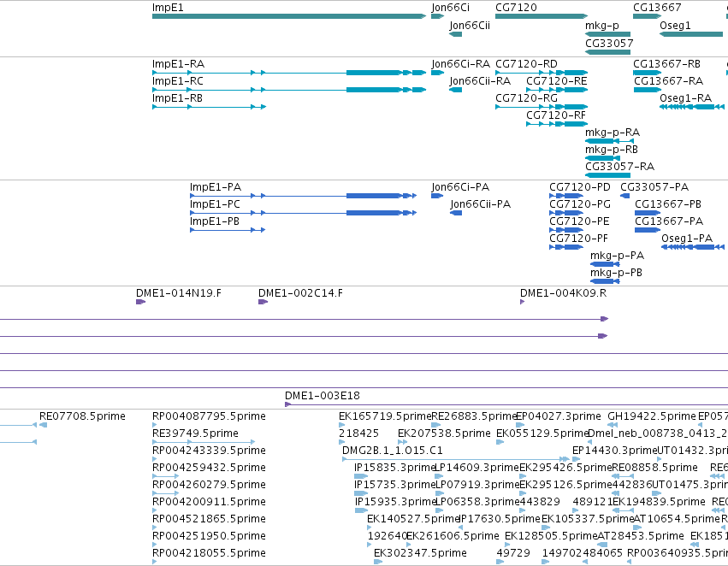This screenshot has width=728, height=566.
Task: Select the ImpE1-RA transcript
Action: 289,73
